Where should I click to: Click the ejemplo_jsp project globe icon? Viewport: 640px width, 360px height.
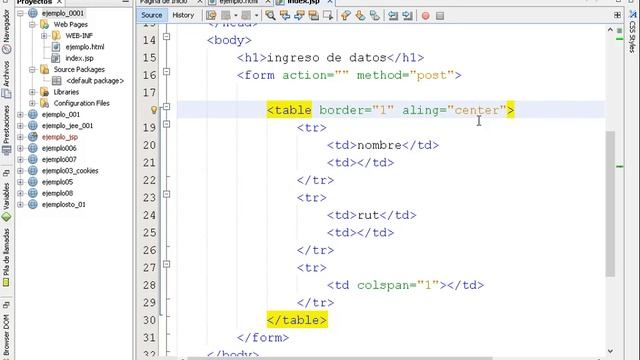coord(33,137)
